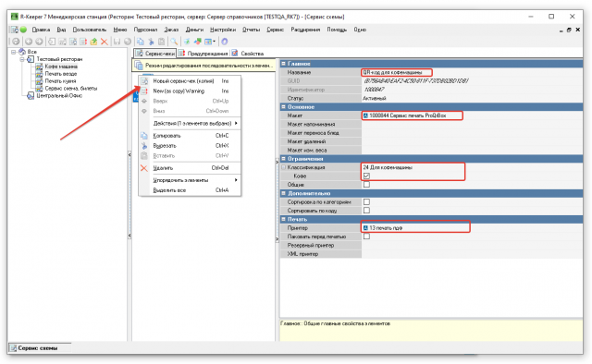Select the Сервис-чеки tab
This screenshot has height=364, width=592.
[x=154, y=54]
